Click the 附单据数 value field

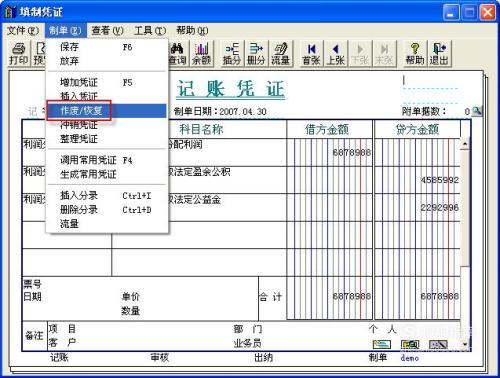click(467, 111)
